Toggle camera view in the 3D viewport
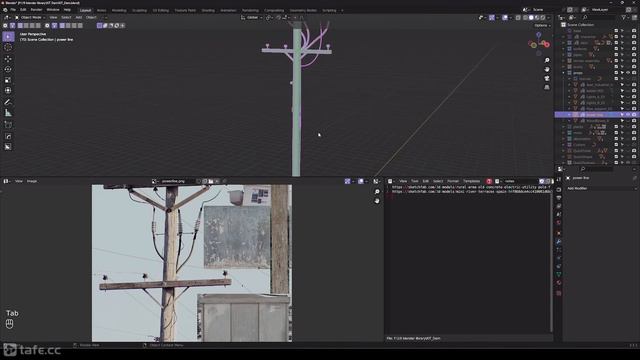 coord(547,78)
